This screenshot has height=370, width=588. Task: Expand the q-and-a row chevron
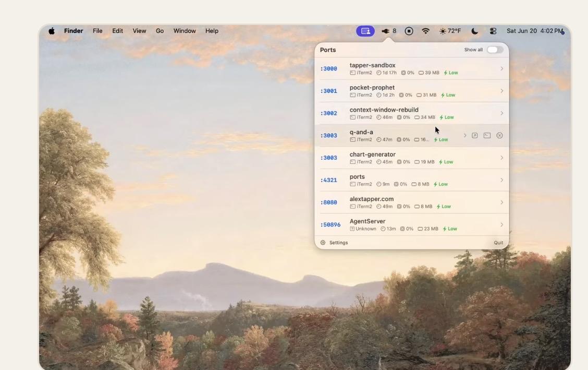tap(465, 136)
